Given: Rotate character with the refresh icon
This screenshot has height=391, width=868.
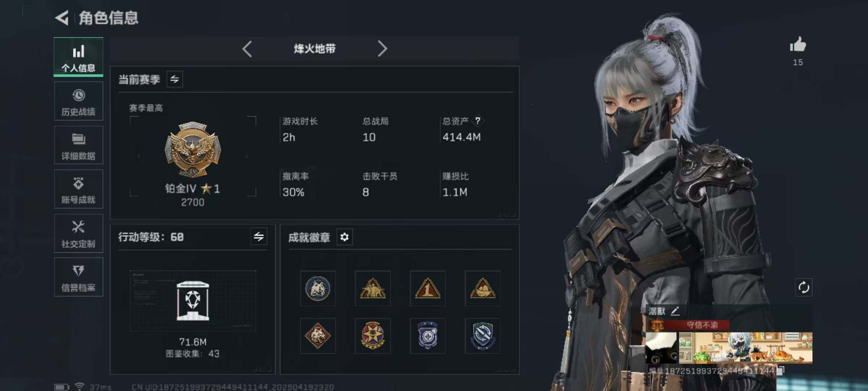Looking at the screenshot, I should tap(804, 287).
